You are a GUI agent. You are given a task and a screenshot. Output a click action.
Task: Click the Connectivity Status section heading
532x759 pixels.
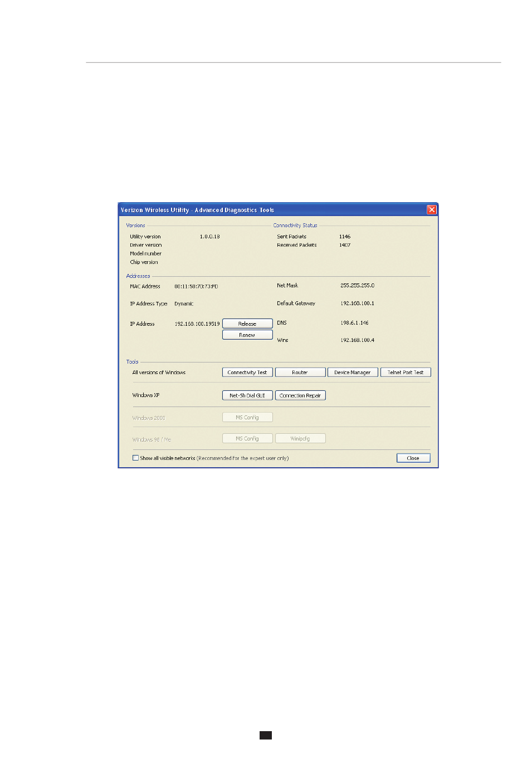(295, 226)
